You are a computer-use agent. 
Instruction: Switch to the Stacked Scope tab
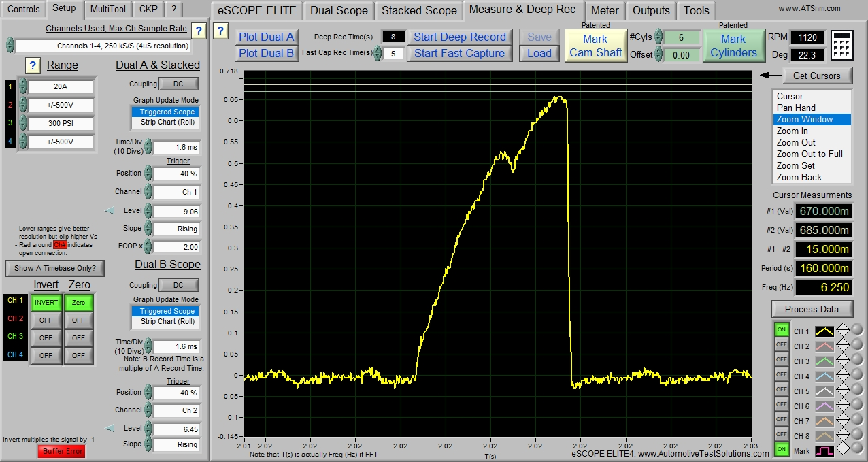[418, 10]
